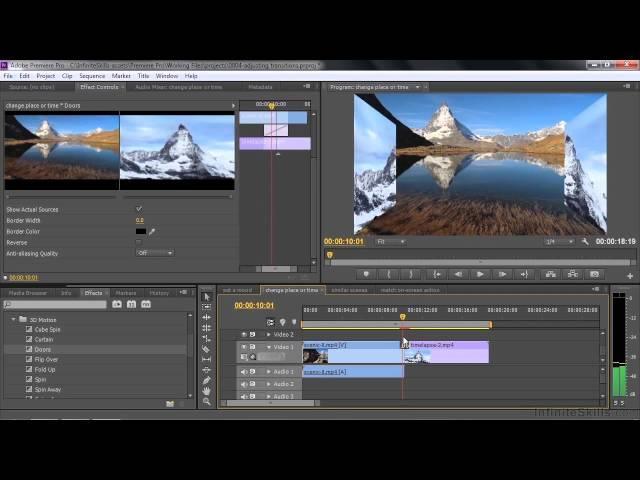Toggle Video 1 track eye visibility

tap(244, 347)
